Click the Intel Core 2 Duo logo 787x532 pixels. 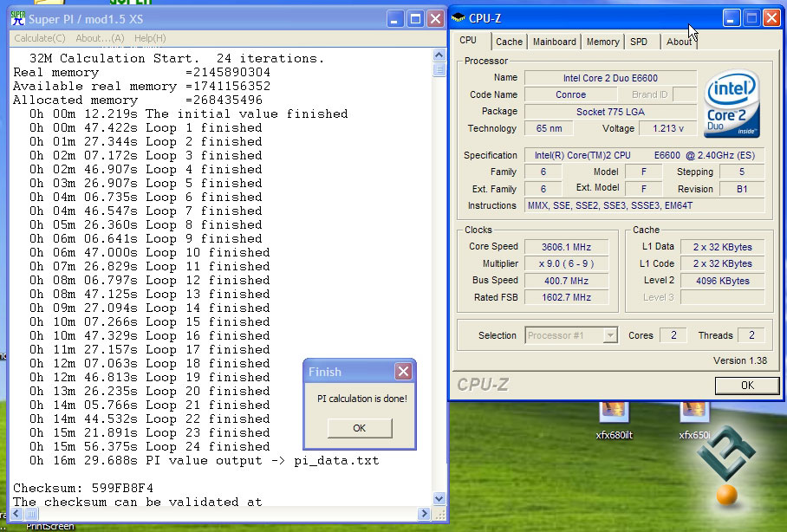[732, 103]
